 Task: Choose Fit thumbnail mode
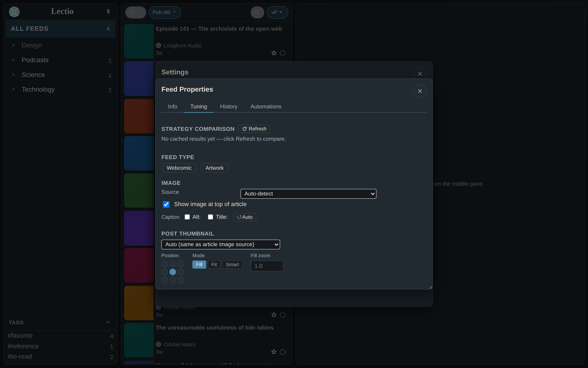tap(214, 265)
